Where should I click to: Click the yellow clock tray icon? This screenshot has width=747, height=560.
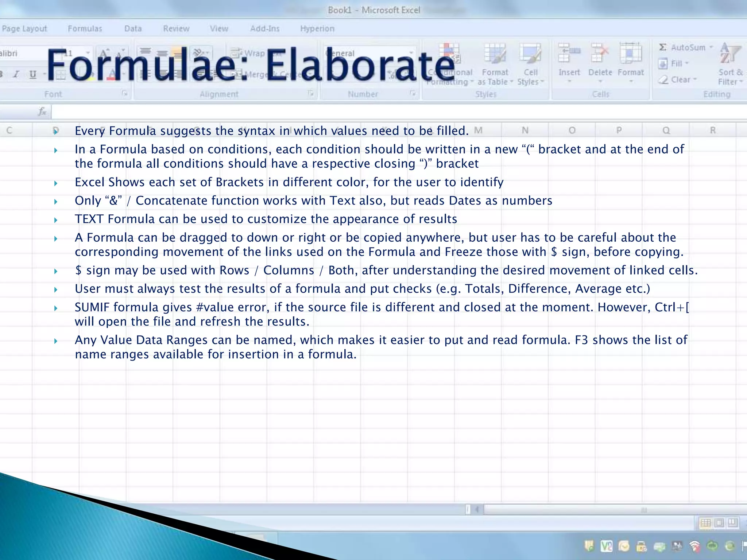624,546
